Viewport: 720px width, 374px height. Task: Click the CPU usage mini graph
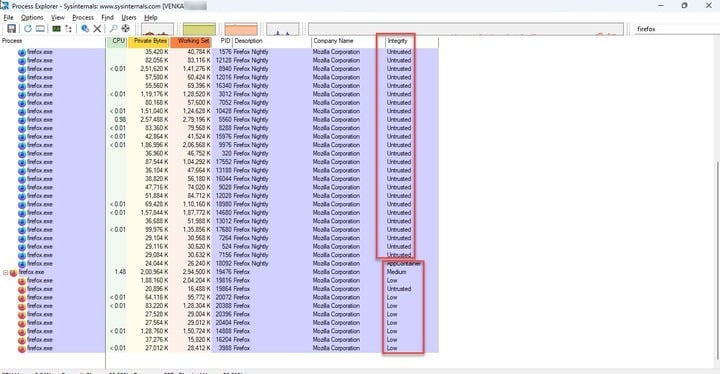[x=158, y=29]
